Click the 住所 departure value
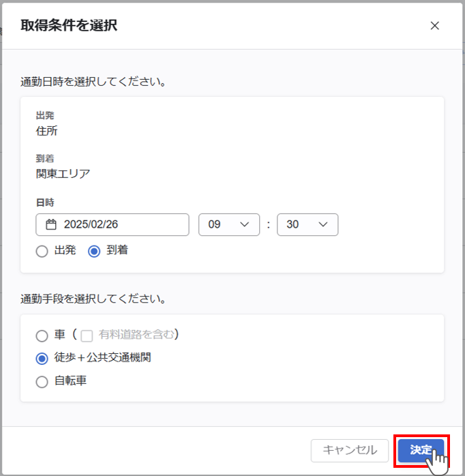Image resolution: width=465 pixels, height=476 pixels. coord(46,131)
